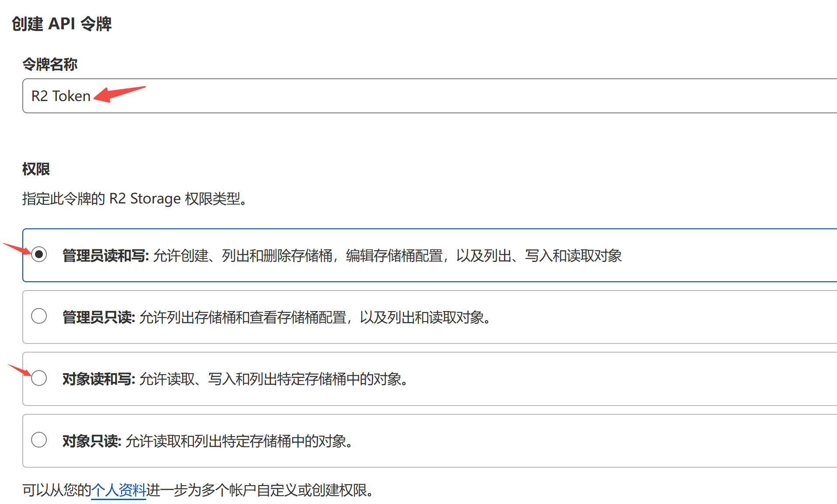
Task: Click the 令牌名称 field label
Action: pos(50,64)
